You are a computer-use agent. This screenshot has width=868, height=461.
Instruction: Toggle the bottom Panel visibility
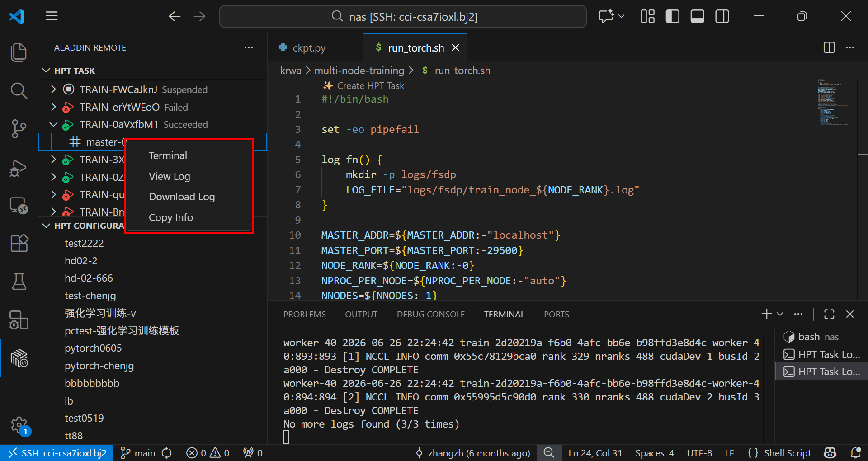point(698,16)
